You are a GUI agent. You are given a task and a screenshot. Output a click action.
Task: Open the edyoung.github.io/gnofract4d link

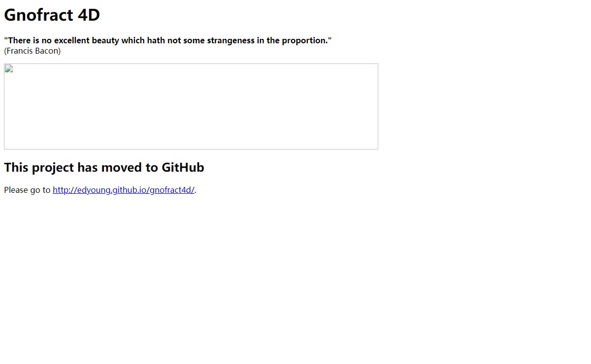[124, 190]
